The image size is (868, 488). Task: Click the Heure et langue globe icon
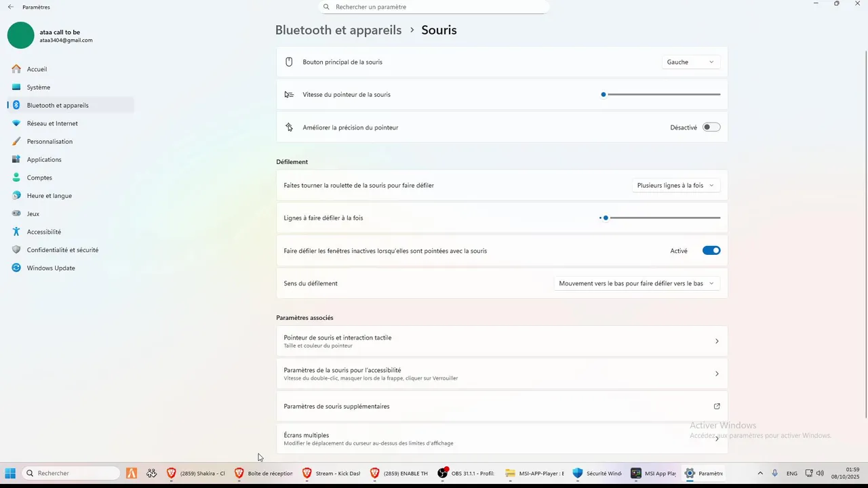pos(16,196)
